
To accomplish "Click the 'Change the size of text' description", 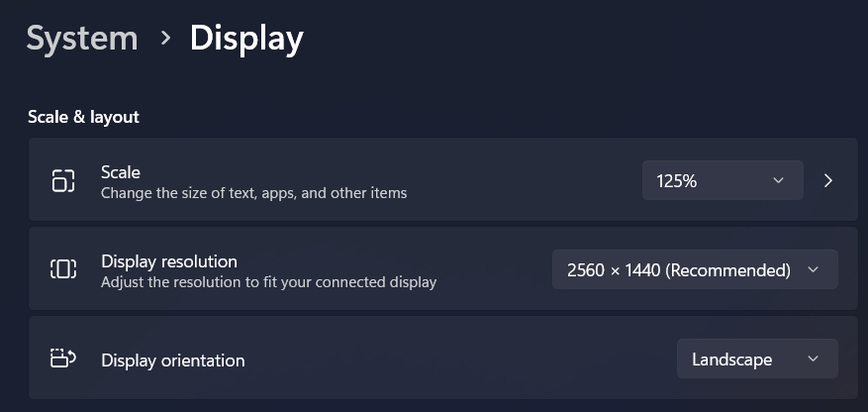I will click(x=254, y=193).
